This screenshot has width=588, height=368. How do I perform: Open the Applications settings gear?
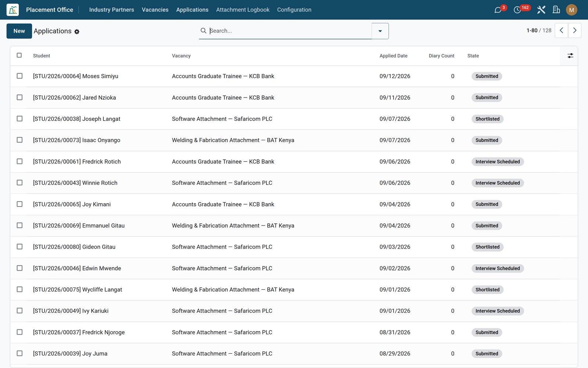[77, 32]
